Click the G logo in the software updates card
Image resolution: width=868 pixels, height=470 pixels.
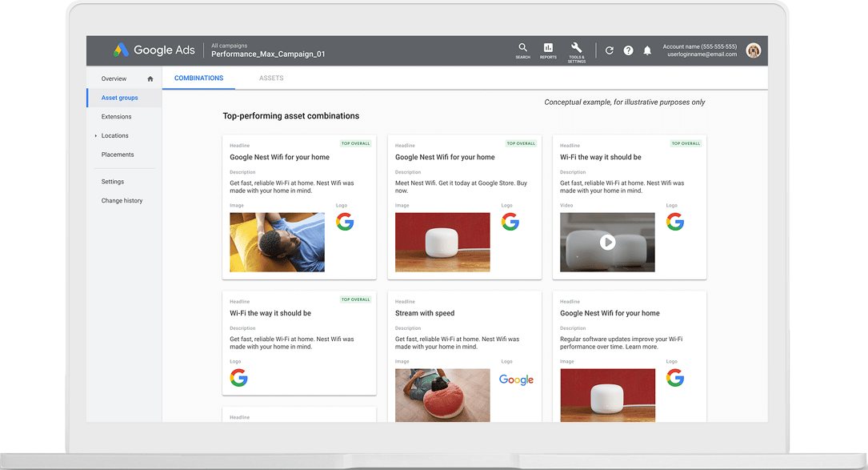[675, 378]
